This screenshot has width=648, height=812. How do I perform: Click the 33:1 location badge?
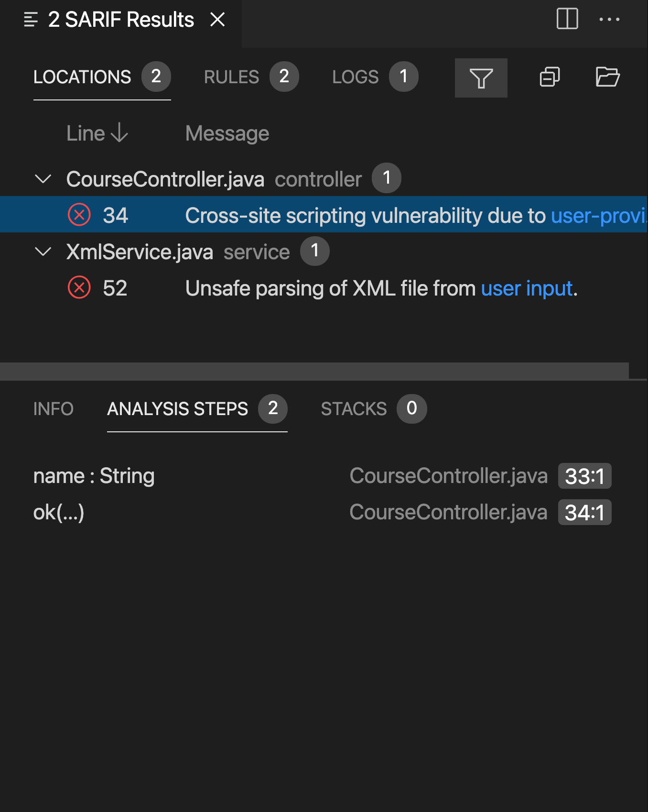pos(584,476)
